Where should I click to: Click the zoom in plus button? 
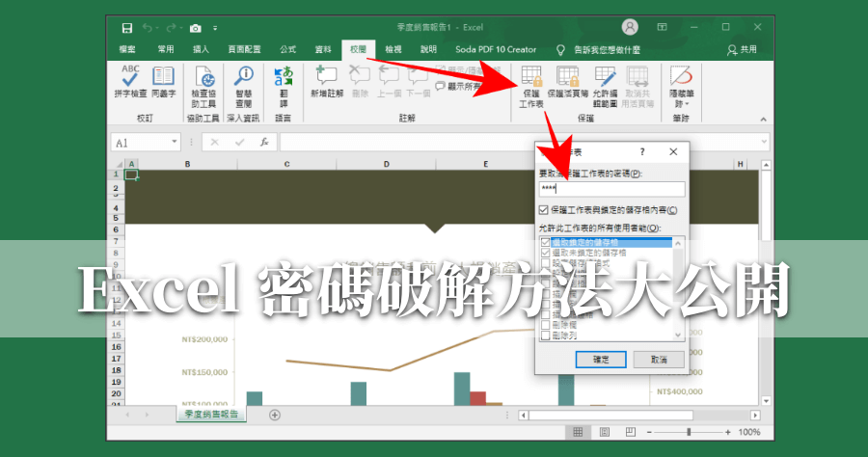point(727,432)
